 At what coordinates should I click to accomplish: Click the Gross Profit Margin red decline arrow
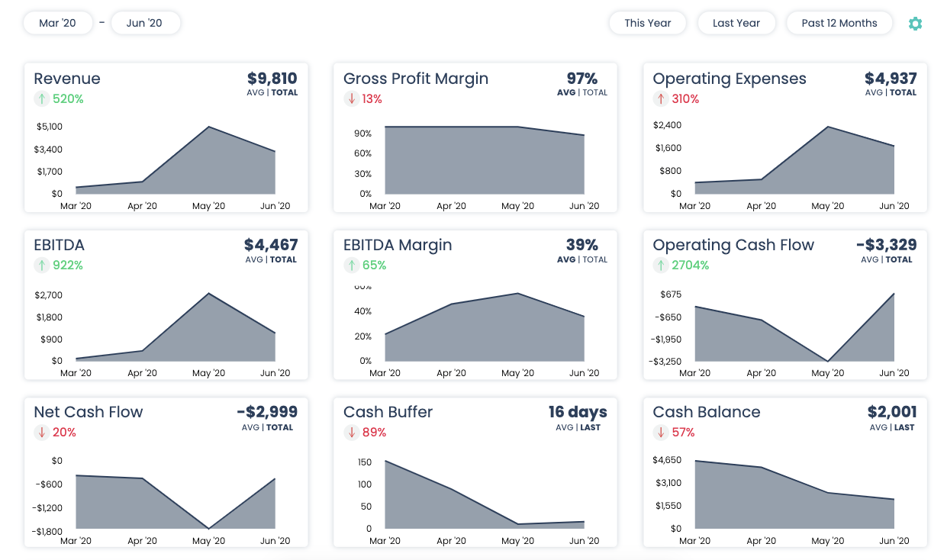(x=351, y=99)
